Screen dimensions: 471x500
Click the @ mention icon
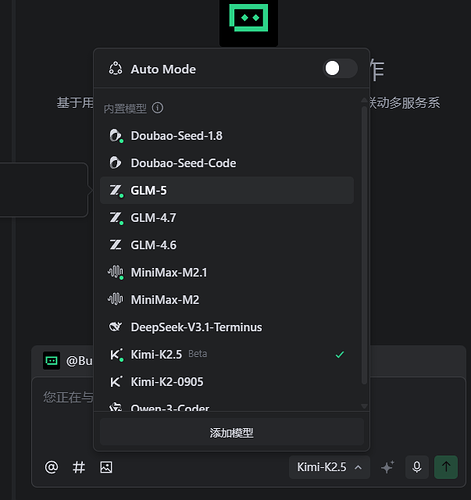51,467
